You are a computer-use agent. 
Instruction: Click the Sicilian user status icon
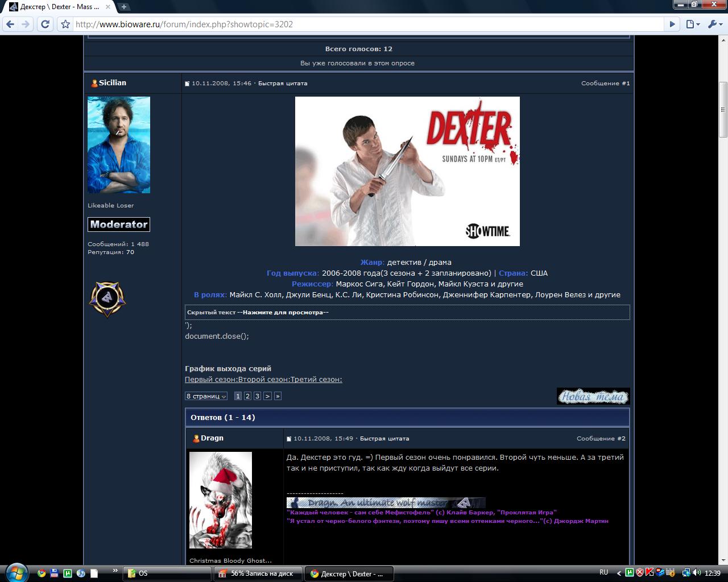tap(94, 84)
